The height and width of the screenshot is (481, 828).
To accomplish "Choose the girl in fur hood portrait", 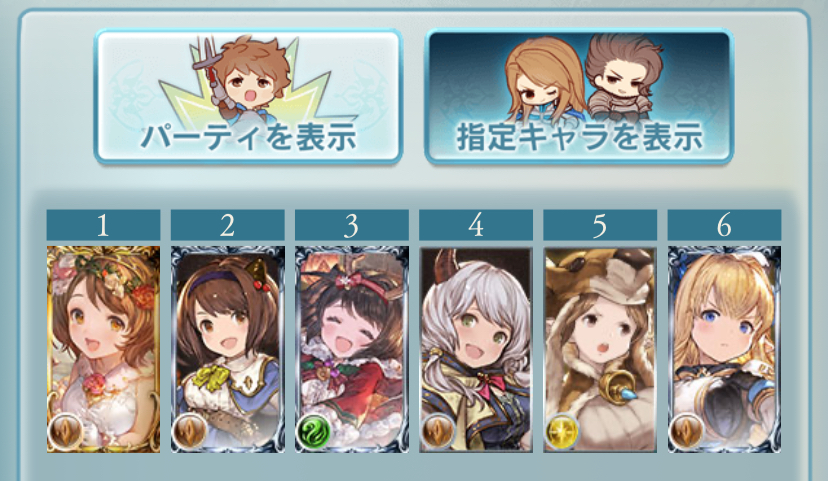I will coord(600,349).
